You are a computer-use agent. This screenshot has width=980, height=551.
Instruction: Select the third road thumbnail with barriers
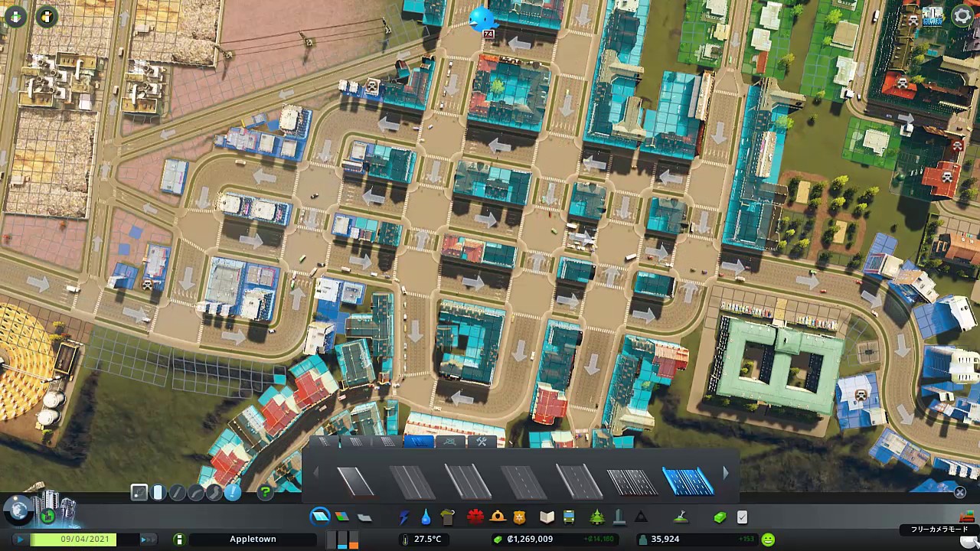point(466,482)
